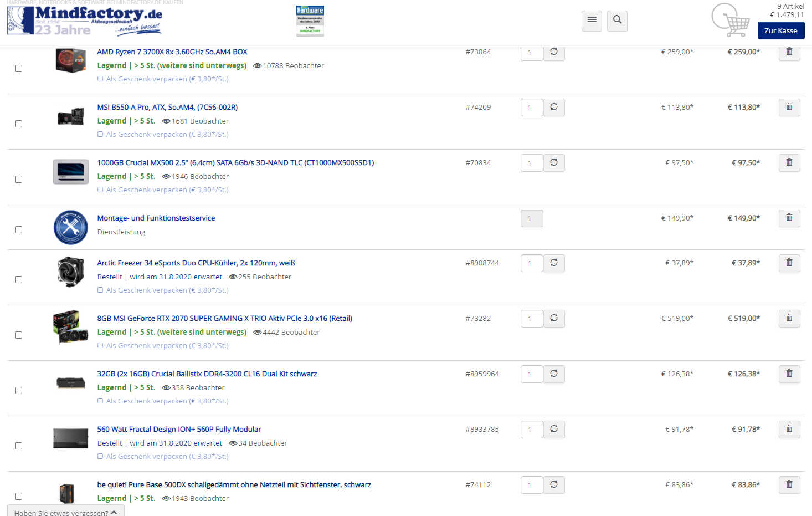Viewport: 812px width, 516px height.
Task: Refresh quantity for MSI B550-A Pro
Action: (554, 107)
